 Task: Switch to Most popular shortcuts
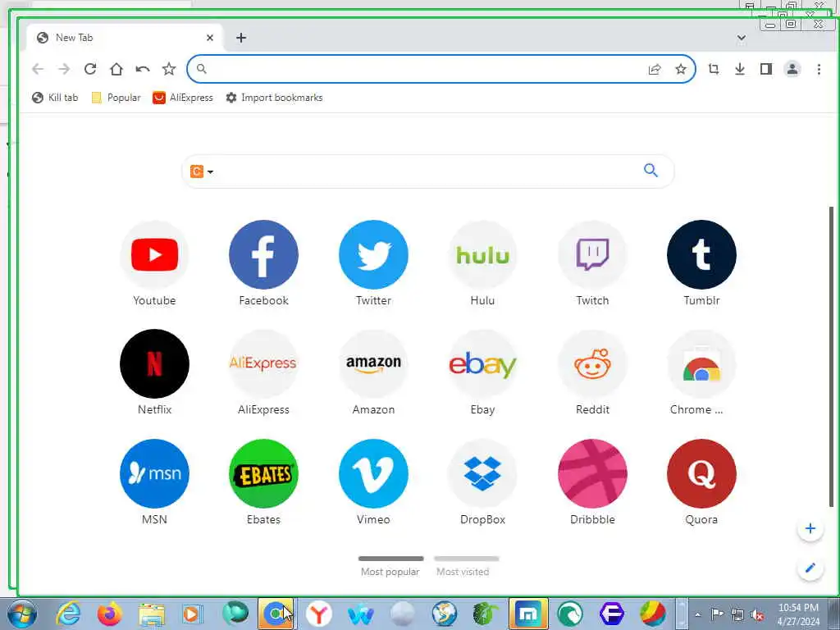tap(390, 566)
